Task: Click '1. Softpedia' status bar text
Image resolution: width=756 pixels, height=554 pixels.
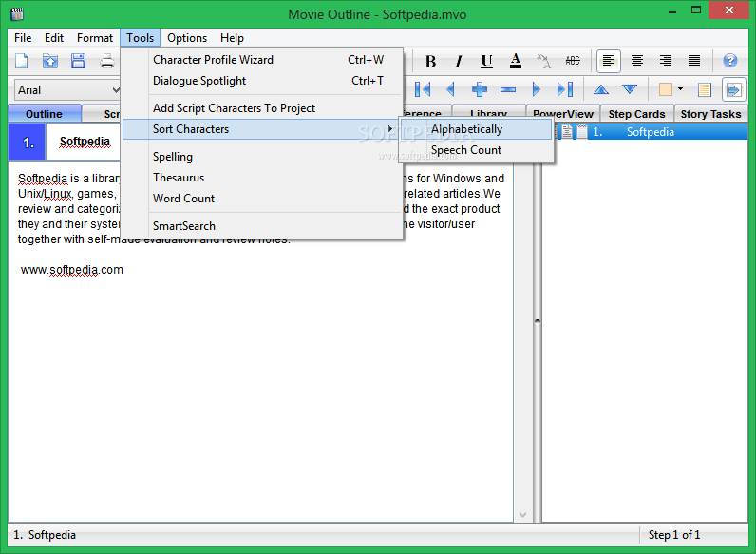Action: point(45,535)
